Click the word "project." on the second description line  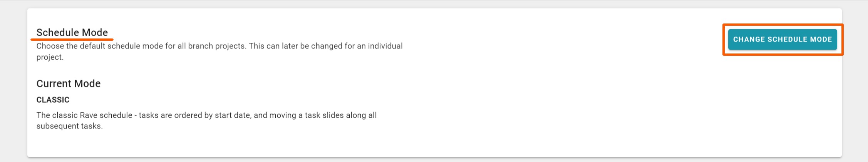coord(50,57)
